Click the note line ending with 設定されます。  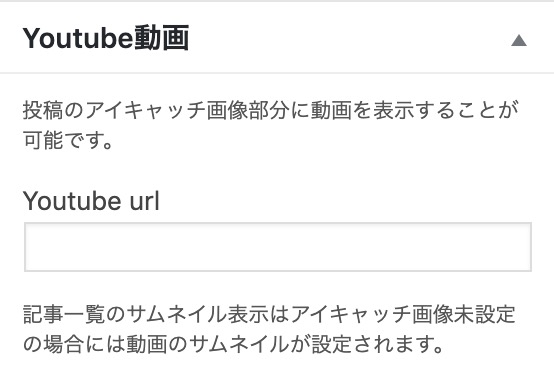(233, 344)
